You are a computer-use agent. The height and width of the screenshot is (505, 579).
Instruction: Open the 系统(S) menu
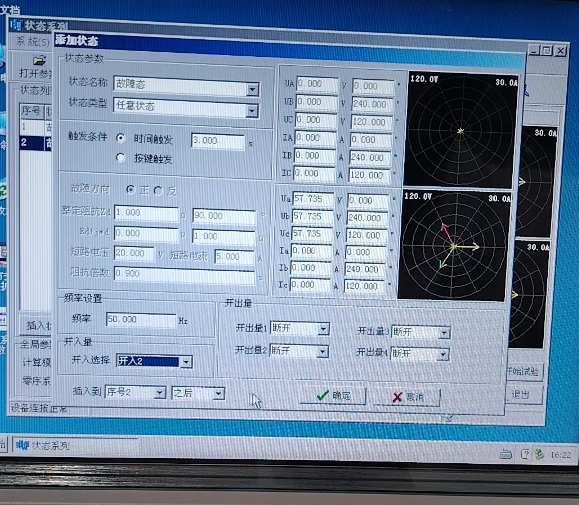click(32, 41)
